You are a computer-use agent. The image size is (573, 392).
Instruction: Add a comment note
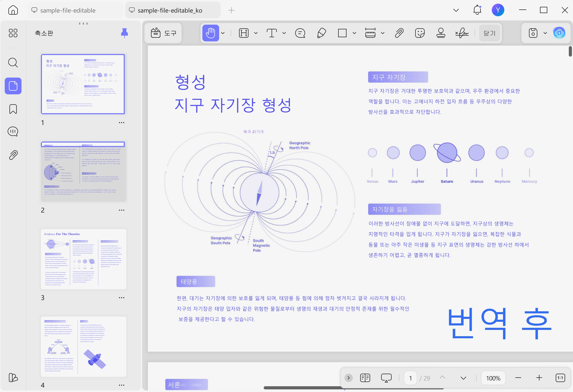click(300, 33)
